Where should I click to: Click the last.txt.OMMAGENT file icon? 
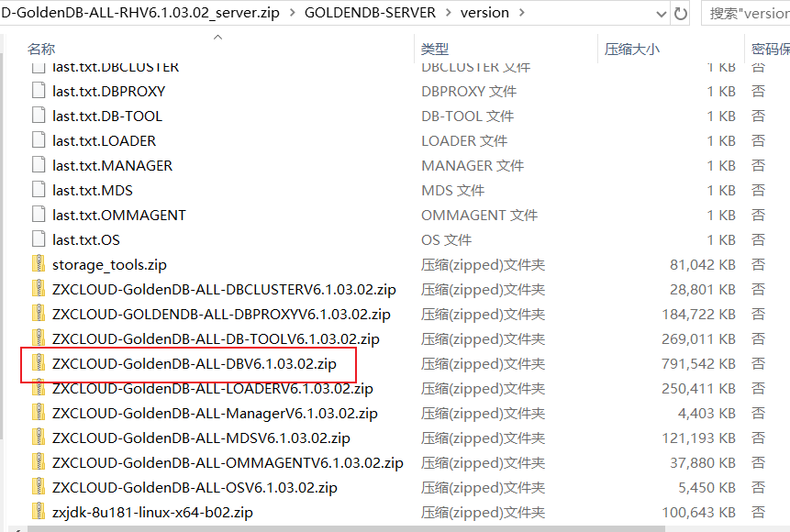39,214
